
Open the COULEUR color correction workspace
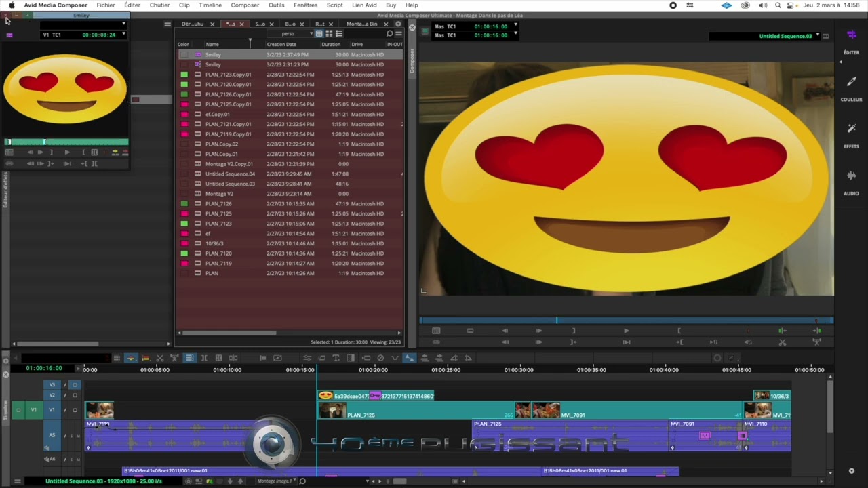coord(851,88)
